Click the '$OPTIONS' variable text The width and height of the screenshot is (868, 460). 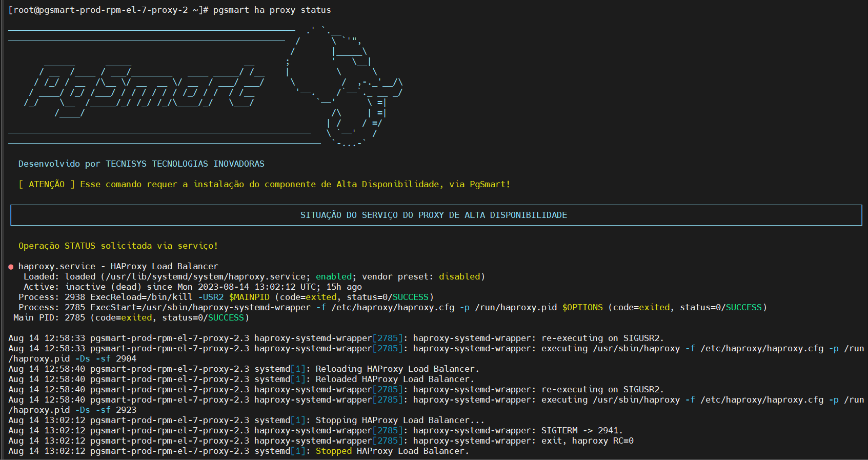click(582, 307)
